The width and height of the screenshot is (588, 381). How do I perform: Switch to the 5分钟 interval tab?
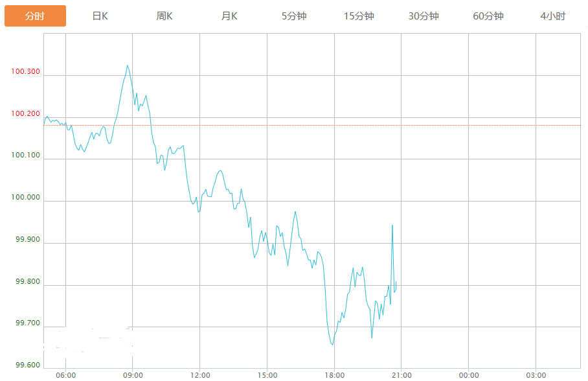294,16
